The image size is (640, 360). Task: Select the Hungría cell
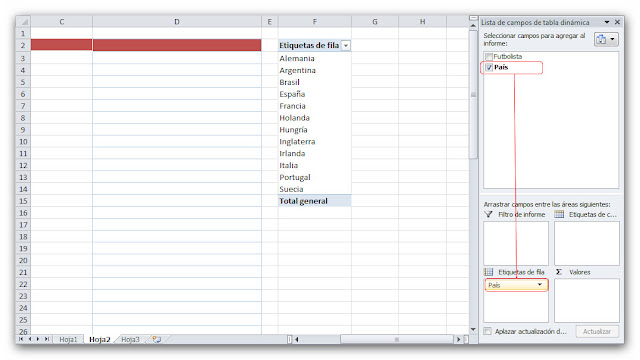pos(315,129)
